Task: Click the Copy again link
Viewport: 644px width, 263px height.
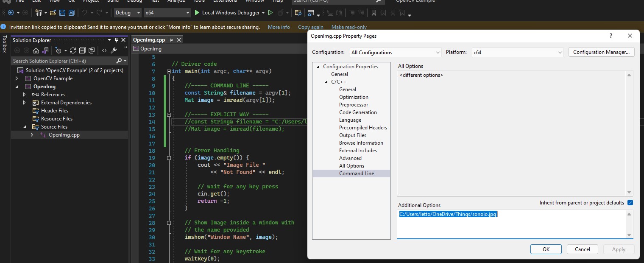Action: coord(311,27)
